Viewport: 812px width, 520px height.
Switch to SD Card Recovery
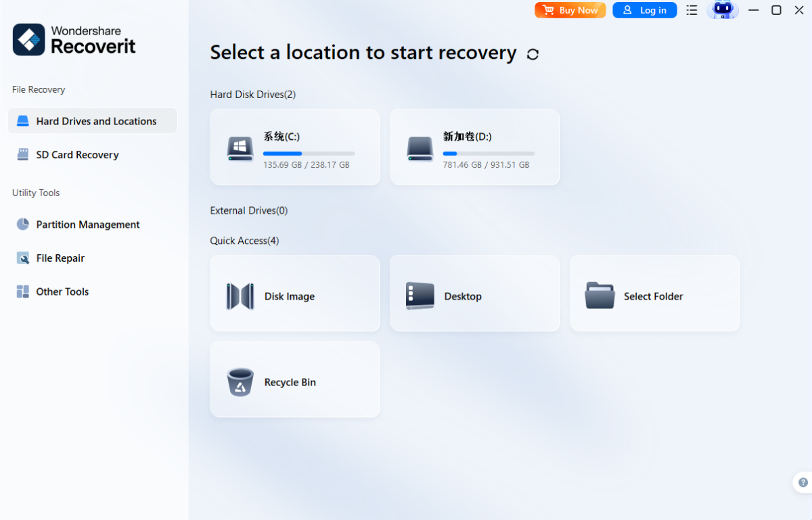tap(77, 155)
